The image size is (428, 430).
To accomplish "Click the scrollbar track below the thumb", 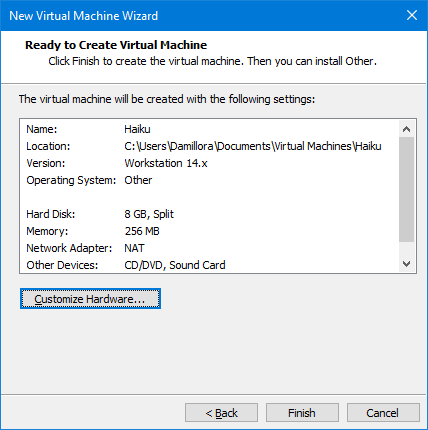I will pyautogui.click(x=406, y=249).
